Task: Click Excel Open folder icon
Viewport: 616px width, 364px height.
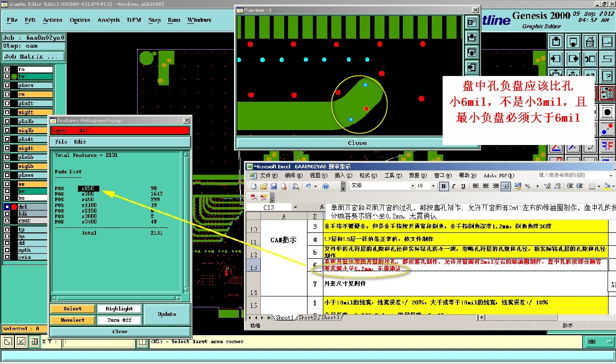Action: pyautogui.click(x=264, y=186)
